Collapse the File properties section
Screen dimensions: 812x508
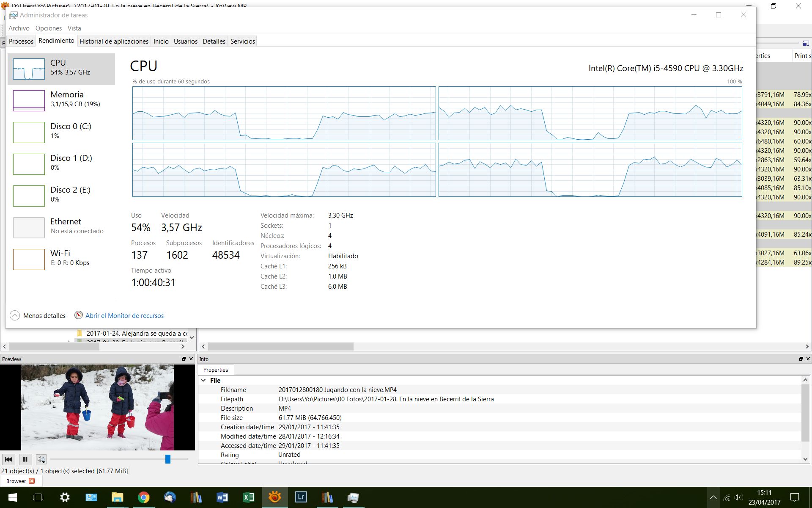pyautogui.click(x=203, y=380)
